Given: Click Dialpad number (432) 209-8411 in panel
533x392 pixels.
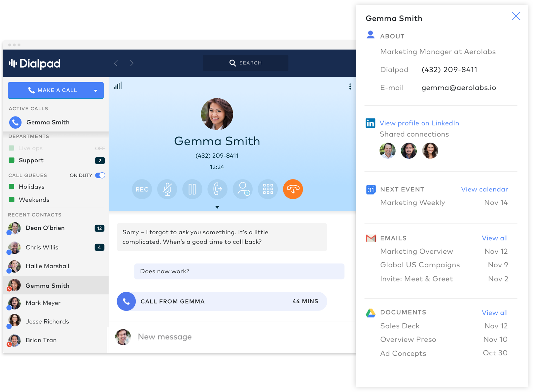Looking at the screenshot, I should tap(449, 70).
